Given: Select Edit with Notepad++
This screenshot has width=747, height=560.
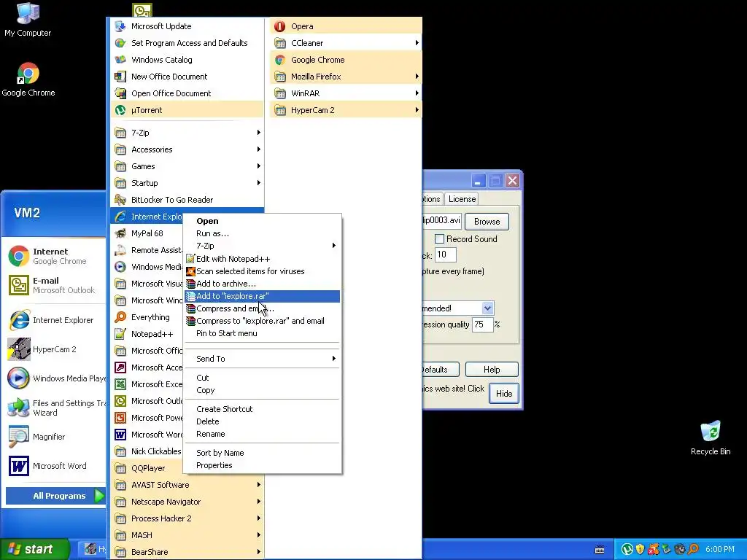Looking at the screenshot, I should click(262, 259).
